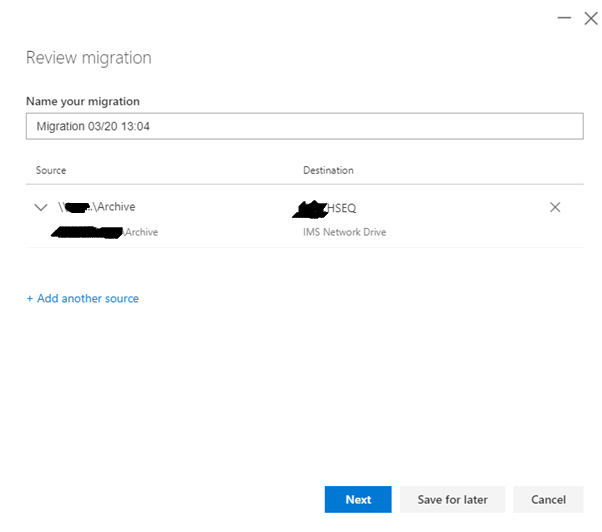Click the Add another source link text
This screenshot has height=532, width=602.
pos(88,299)
